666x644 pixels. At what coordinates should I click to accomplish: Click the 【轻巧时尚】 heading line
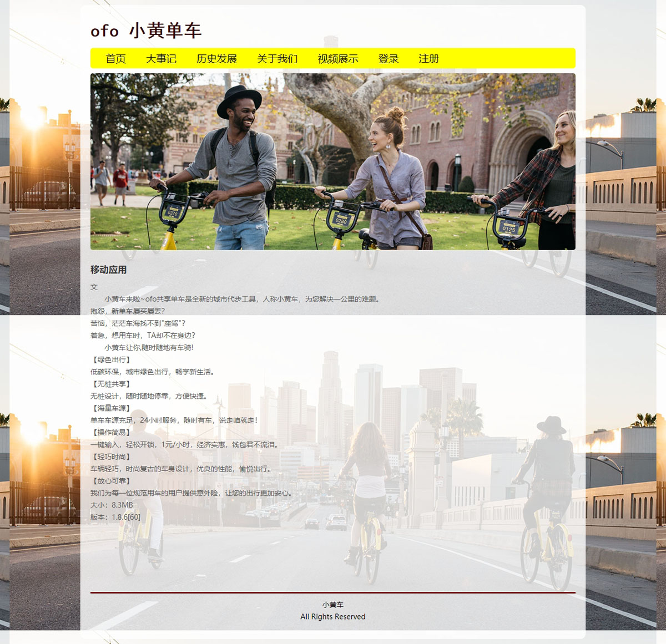tap(112, 457)
